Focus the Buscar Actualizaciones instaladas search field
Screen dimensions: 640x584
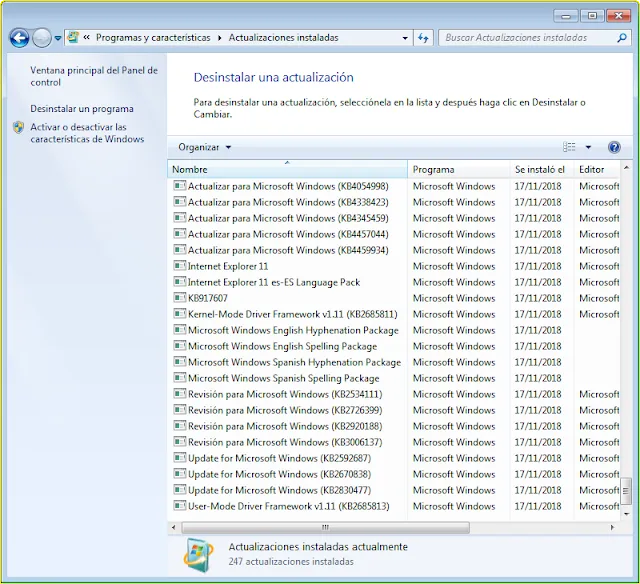[x=534, y=38]
